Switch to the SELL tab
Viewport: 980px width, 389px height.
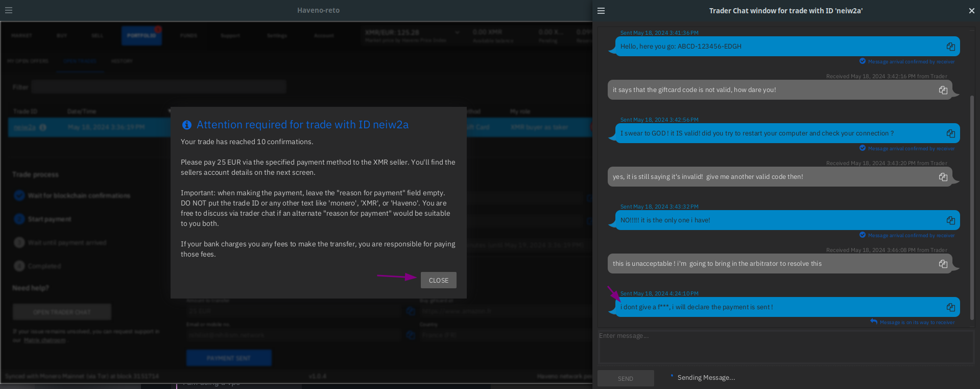[x=97, y=36]
